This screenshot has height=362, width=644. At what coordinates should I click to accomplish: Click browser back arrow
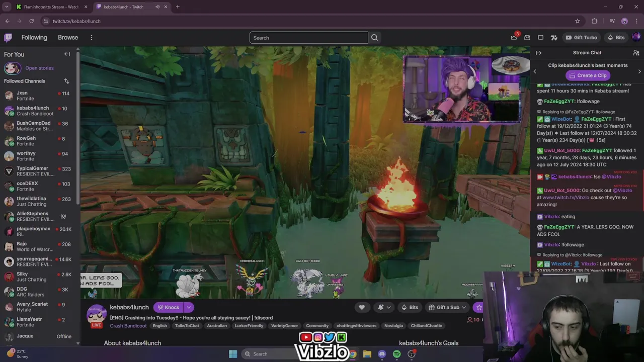tap(7, 21)
